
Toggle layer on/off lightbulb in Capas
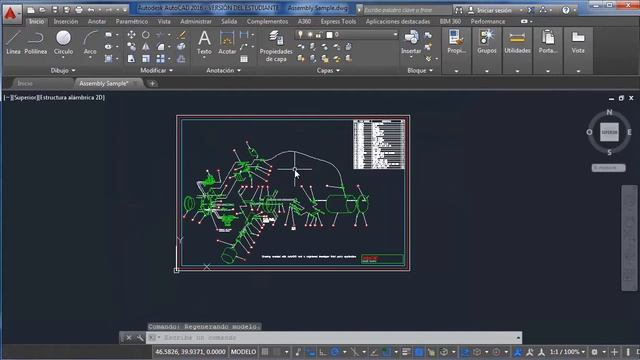(301, 35)
